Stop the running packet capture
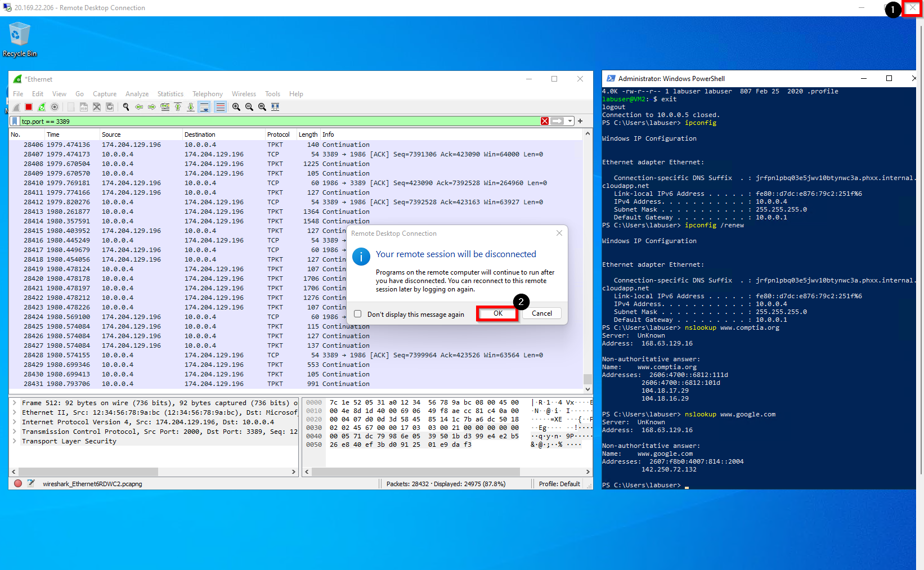The height and width of the screenshot is (570, 924). tap(29, 107)
